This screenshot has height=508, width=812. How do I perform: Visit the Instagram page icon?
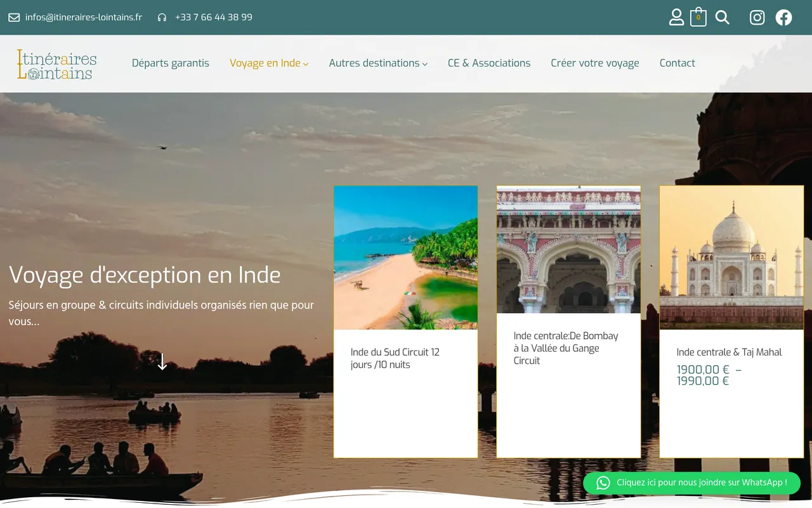tap(757, 17)
